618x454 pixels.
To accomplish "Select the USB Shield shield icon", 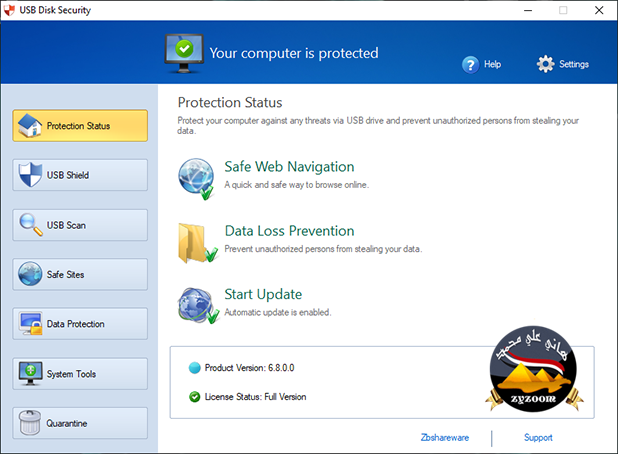I will click(x=30, y=175).
